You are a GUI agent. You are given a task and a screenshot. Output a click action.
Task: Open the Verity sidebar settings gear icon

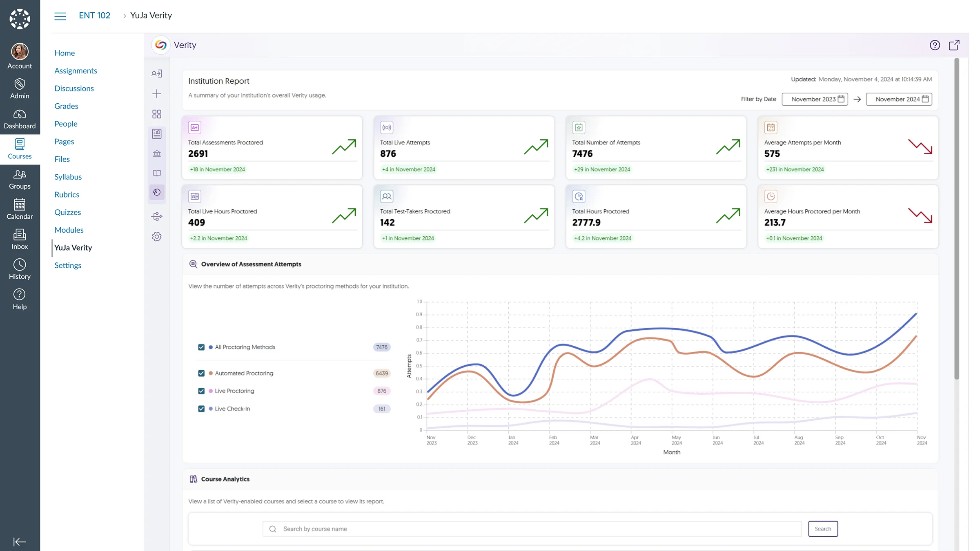[157, 237]
